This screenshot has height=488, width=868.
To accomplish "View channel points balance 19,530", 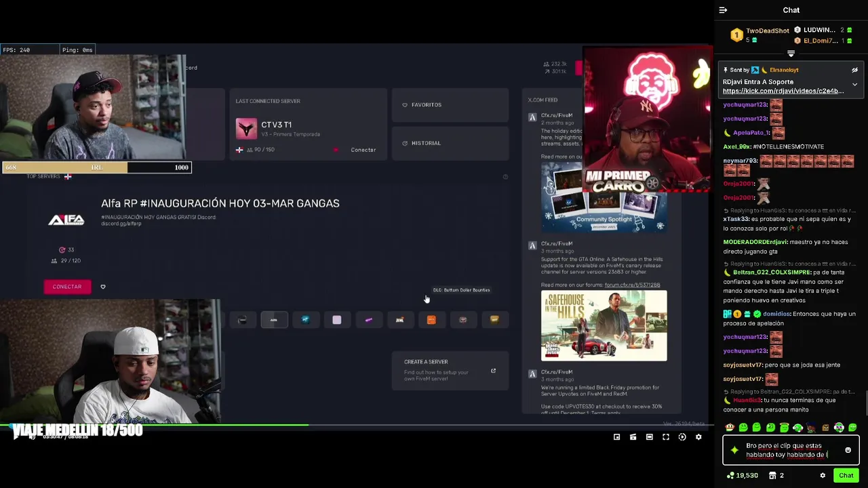I will click(742, 476).
